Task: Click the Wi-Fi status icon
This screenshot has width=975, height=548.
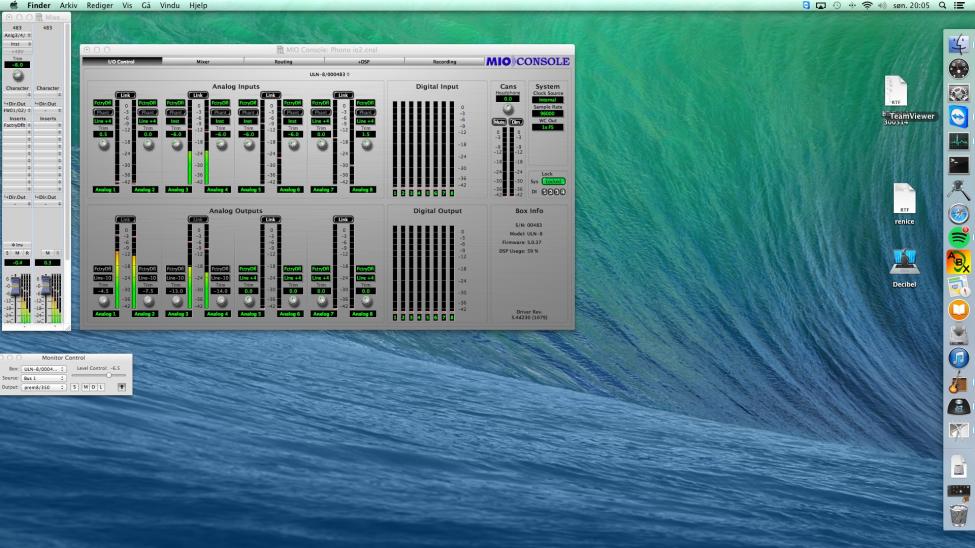Action: [867, 5]
